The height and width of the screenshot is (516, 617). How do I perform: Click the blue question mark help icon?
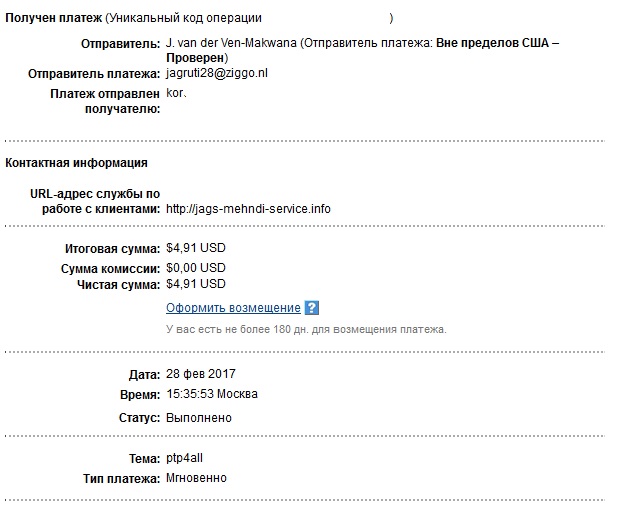pyautogui.click(x=312, y=307)
